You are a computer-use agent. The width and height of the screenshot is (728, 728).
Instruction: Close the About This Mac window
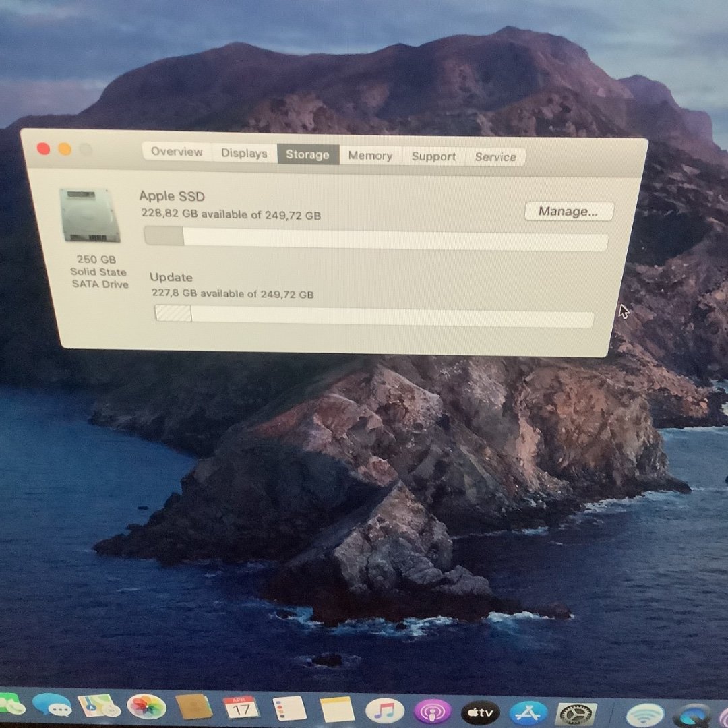43,148
